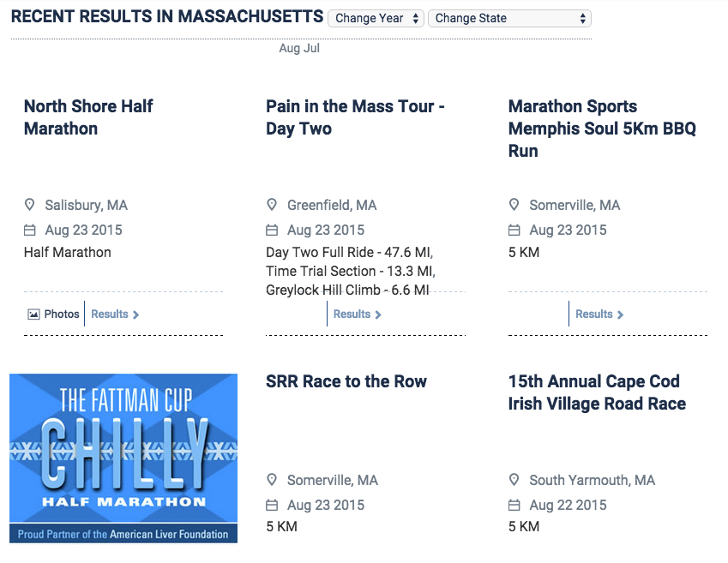Image resolution: width=728 pixels, height=563 pixels.
Task: Open the Change Year dropdown
Action: point(376,18)
